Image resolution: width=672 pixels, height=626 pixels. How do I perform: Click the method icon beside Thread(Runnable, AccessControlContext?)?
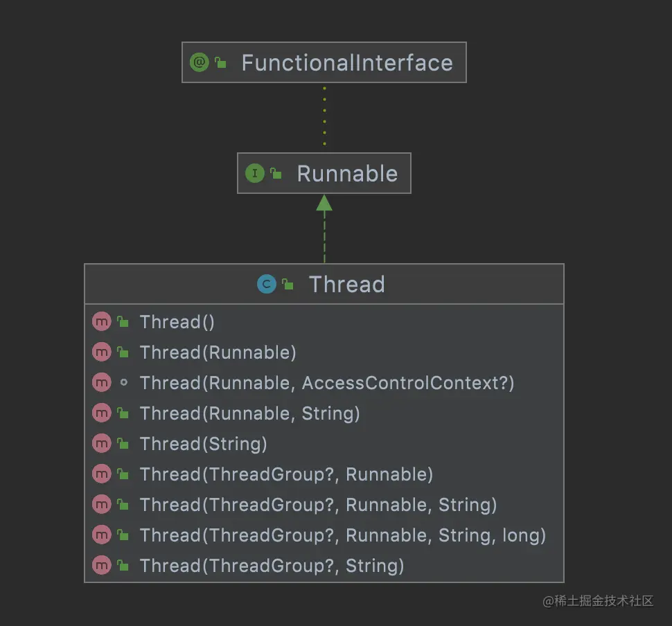click(102, 383)
